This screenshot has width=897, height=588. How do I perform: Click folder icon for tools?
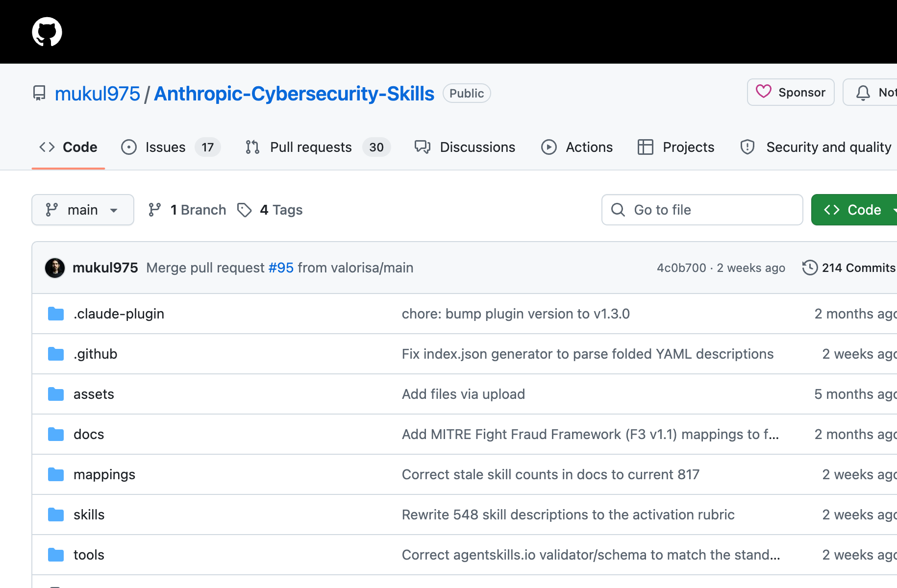[56, 555]
